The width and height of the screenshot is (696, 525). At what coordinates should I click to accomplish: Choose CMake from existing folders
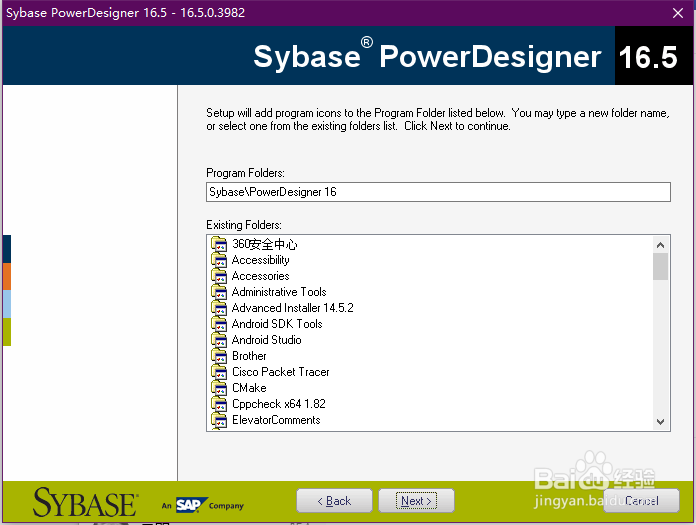(249, 388)
